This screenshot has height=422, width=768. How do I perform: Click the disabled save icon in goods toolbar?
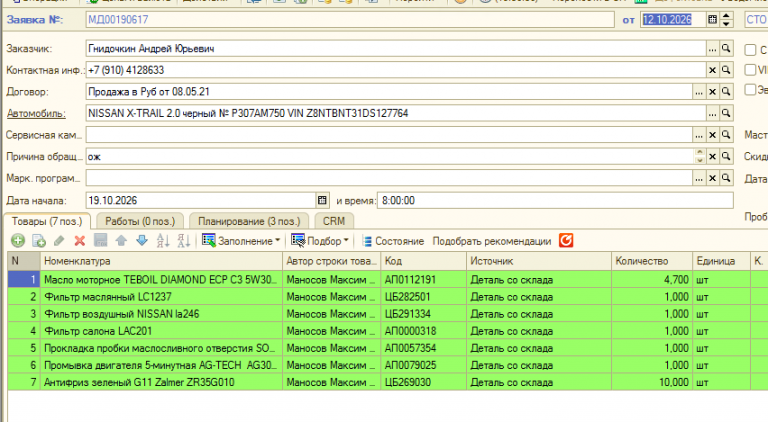(x=100, y=240)
